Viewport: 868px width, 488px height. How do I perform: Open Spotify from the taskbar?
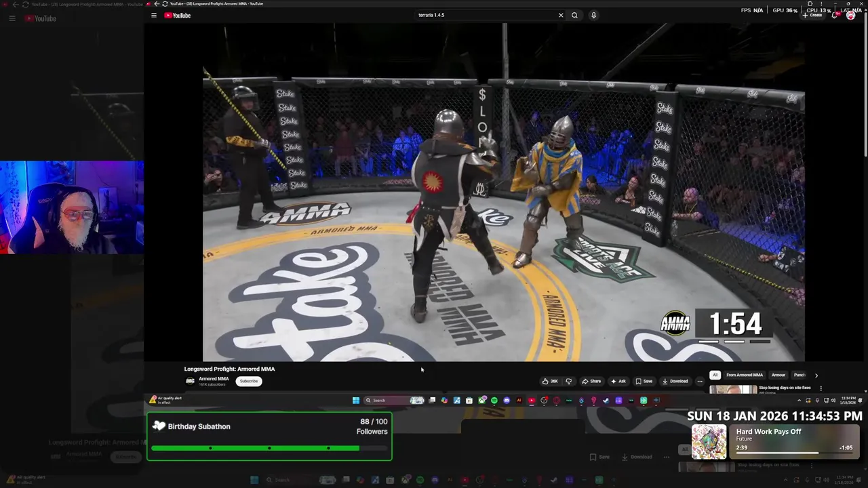pyautogui.click(x=494, y=400)
